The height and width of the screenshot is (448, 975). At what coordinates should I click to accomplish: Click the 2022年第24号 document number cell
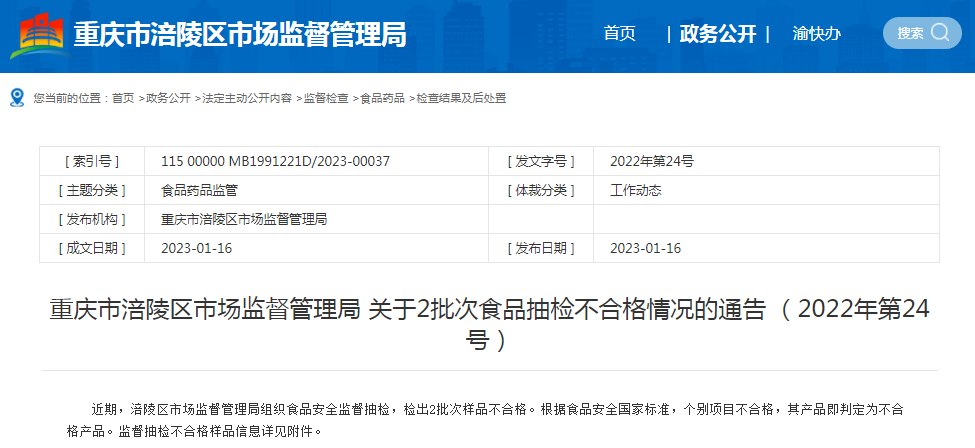tap(651, 161)
